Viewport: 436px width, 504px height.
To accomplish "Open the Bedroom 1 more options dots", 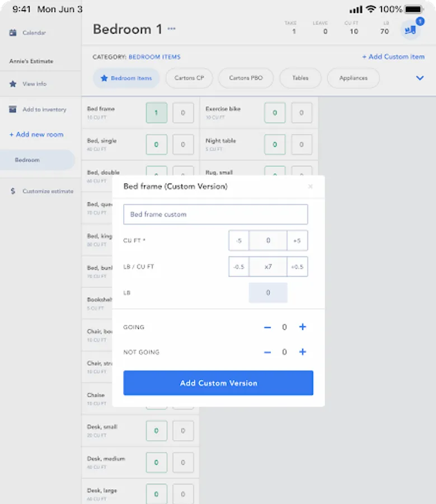I will tap(172, 29).
